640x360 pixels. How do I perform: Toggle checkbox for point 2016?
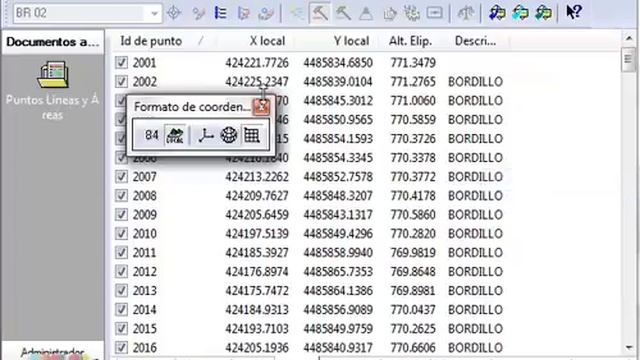[x=121, y=347]
